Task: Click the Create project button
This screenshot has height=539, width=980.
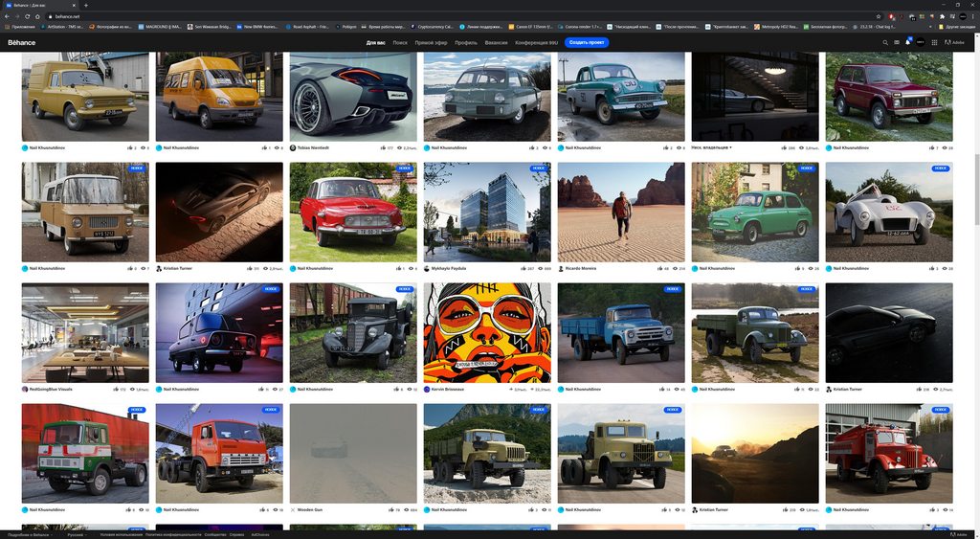Action: tap(587, 42)
